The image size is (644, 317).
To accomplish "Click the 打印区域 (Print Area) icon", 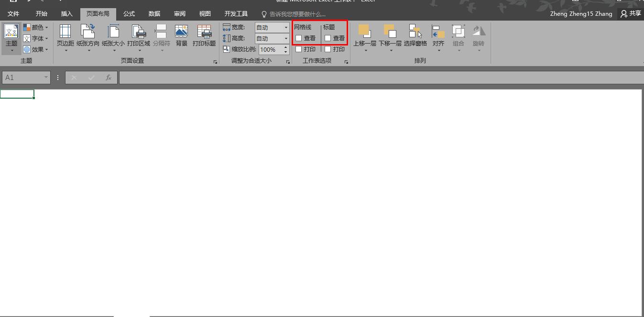I will pos(139,32).
